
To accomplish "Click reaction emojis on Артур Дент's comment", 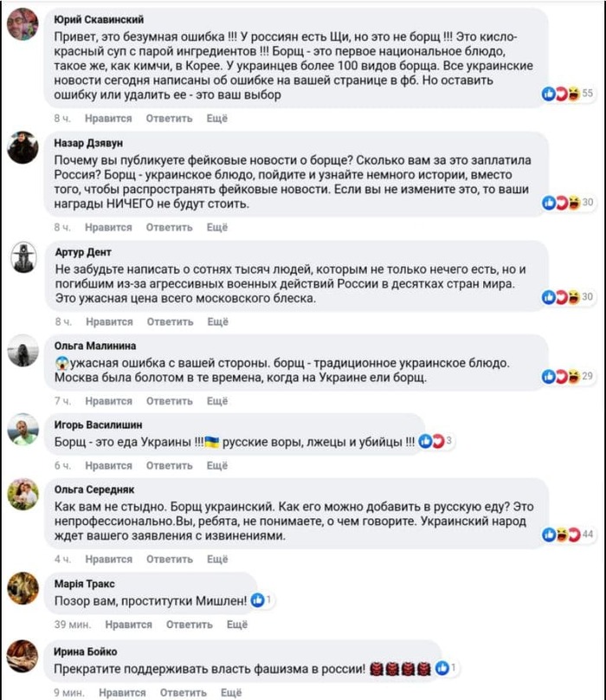I will [567, 296].
